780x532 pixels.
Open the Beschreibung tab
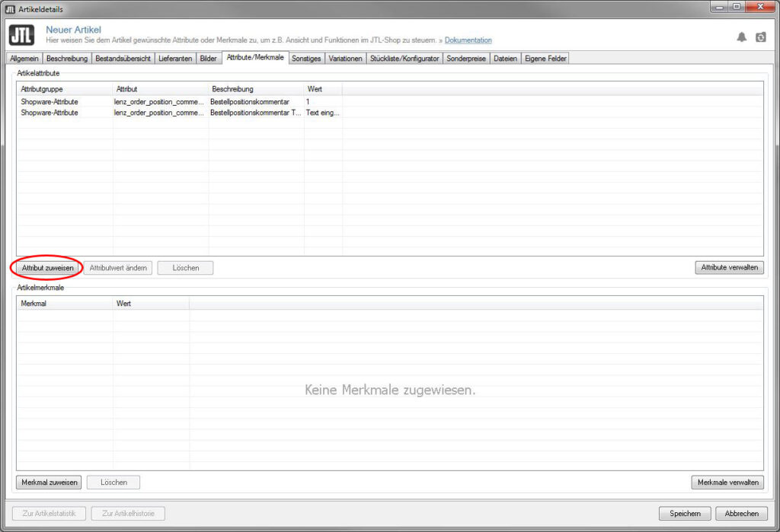(67, 59)
